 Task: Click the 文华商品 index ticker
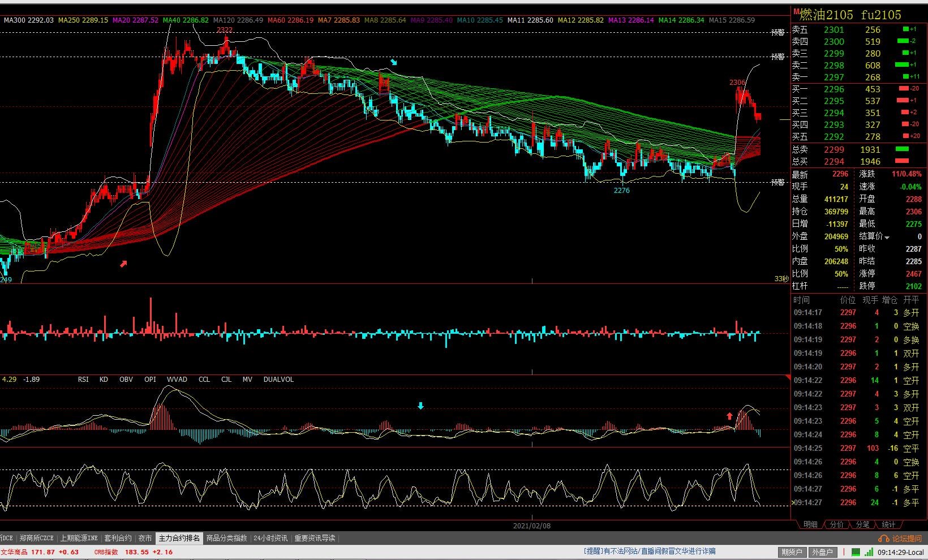40,552
